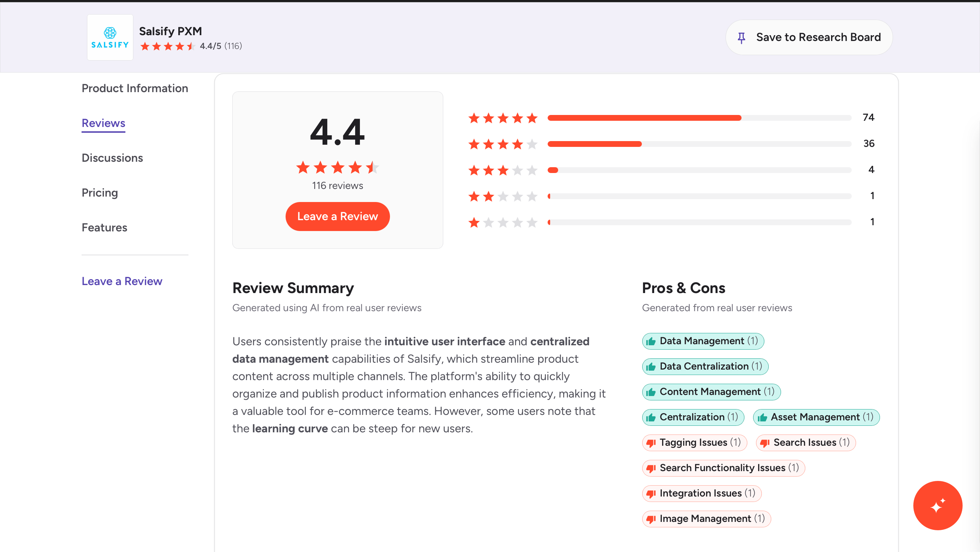Screen dimensions: 980x552
Task: Click the pin icon beside Save to Research Board
Action: (x=741, y=38)
